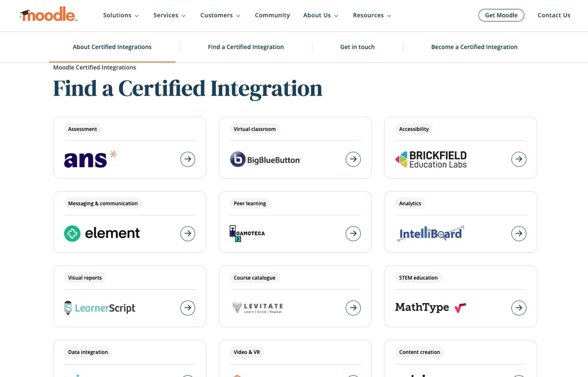Click the Peer learning category tag

tap(250, 203)
